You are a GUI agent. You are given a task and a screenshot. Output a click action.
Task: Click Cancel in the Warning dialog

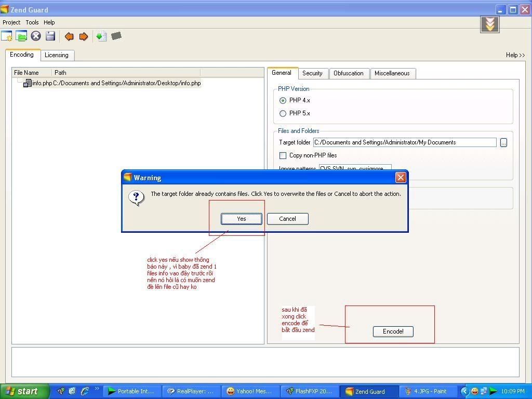pyautogui.click(x=288, y=219)
